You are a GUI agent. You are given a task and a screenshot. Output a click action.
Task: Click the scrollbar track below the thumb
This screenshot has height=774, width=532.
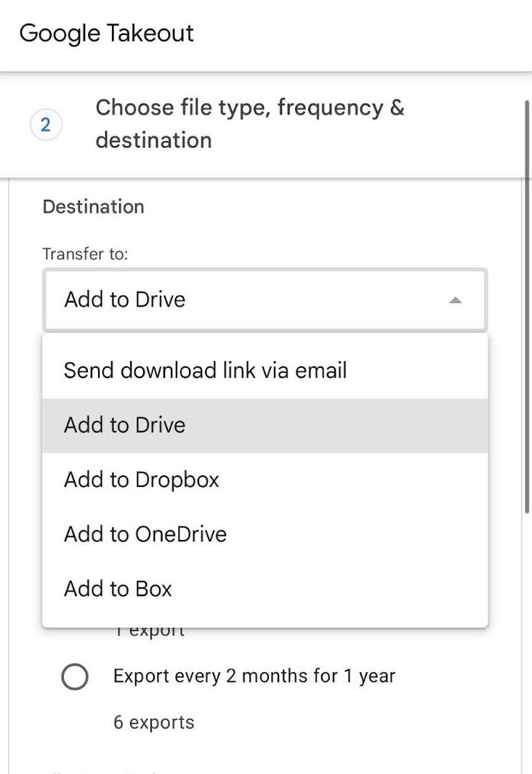click(527, 642)
